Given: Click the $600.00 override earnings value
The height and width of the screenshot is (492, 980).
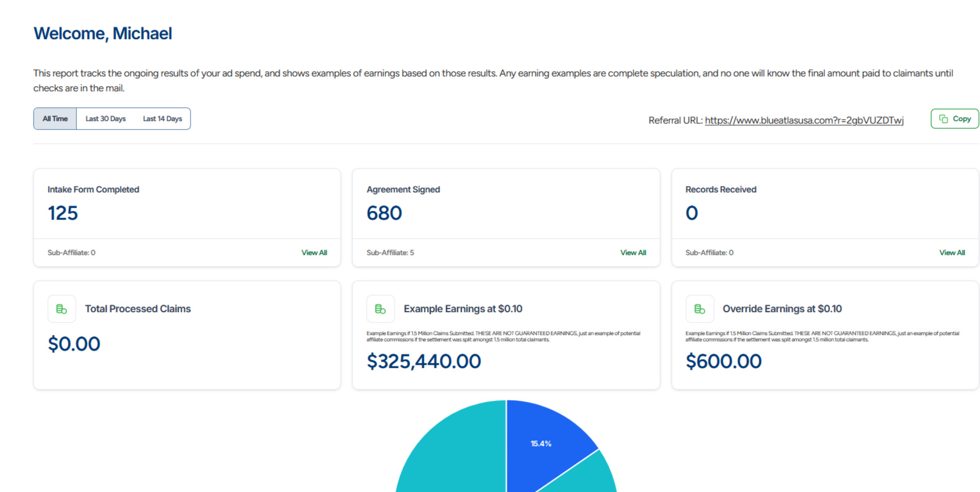Looking at the screenshot, I should point(723,361).
